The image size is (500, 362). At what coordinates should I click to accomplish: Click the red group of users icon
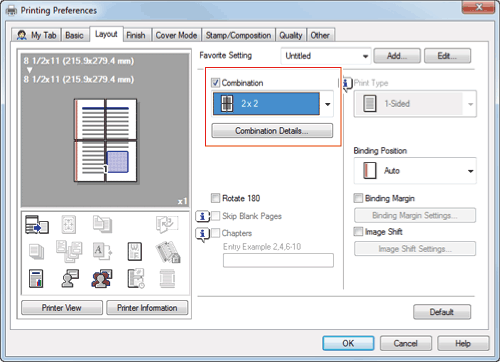102,279
